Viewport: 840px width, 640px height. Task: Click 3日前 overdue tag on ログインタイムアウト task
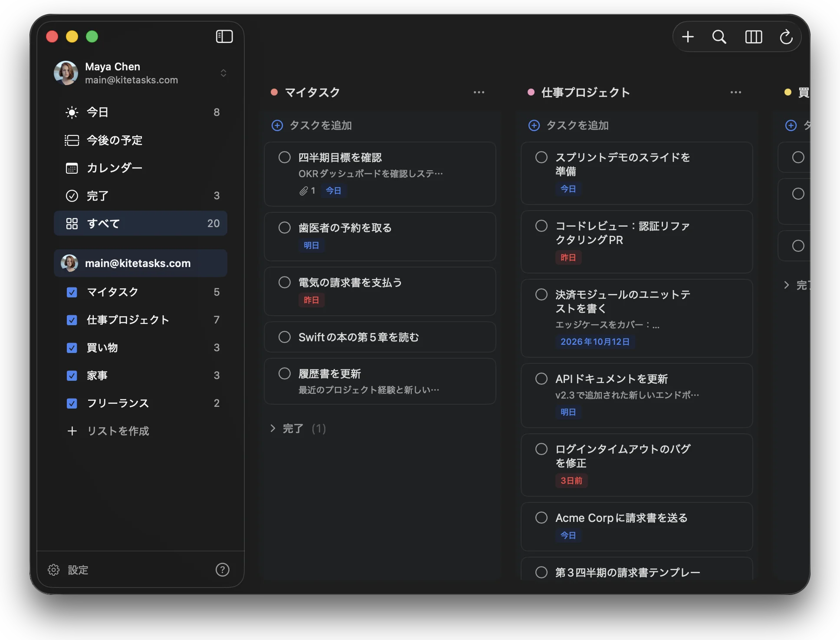point(571,481)
